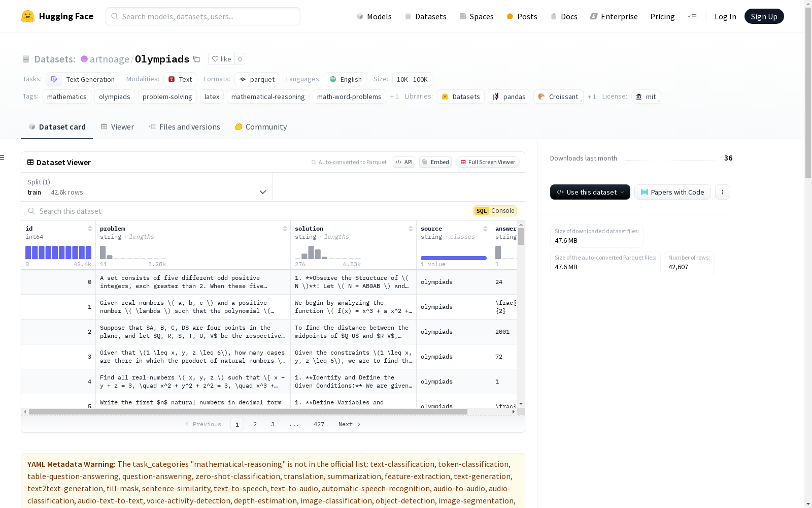Sort the id column

pyautogui.click(x=90, y=229)
